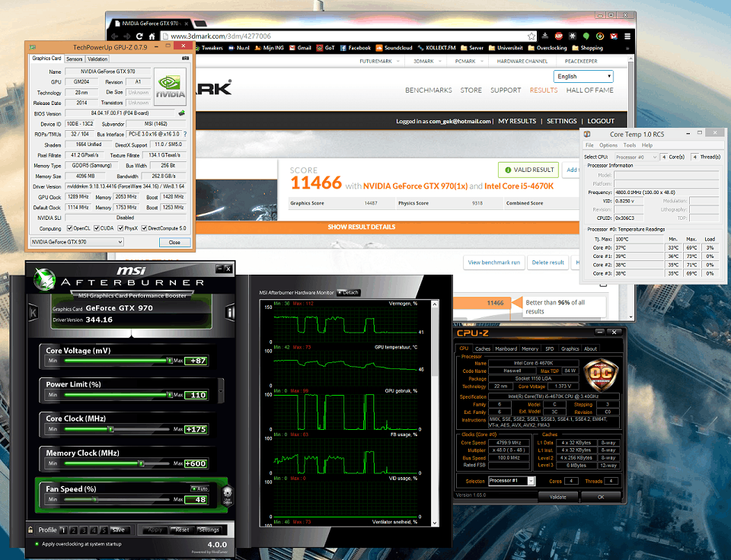Switch to Sensors tab in GPU-Z
731x560 pixels.
[74, 59]
